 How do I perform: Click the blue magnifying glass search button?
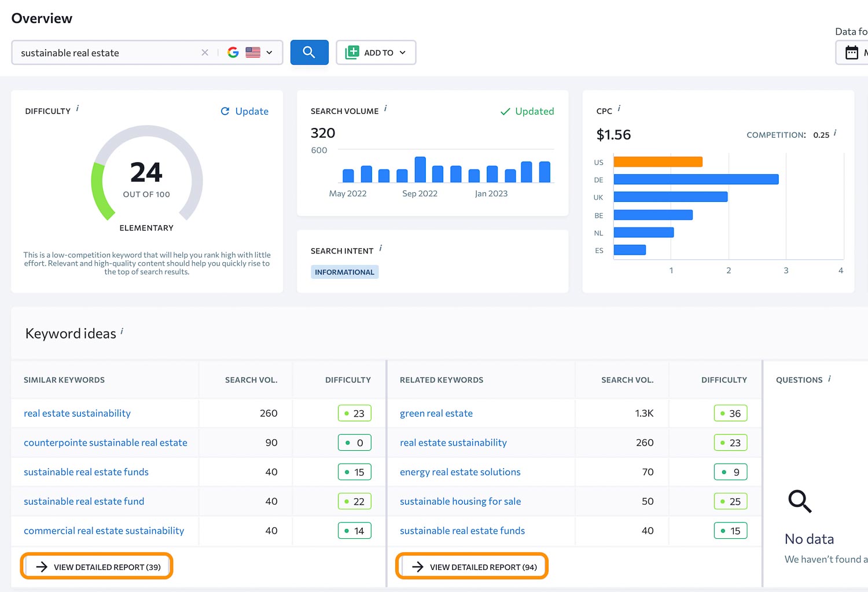pos(309,53)
